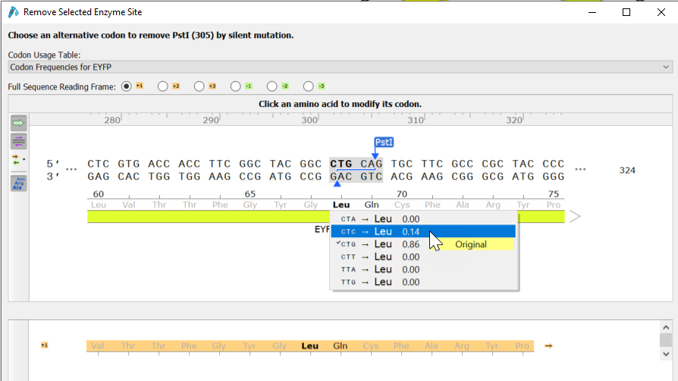This screenshot has width=678, height=381.
Task: Click the TGC codon in top strand
Action: point(402,164)
